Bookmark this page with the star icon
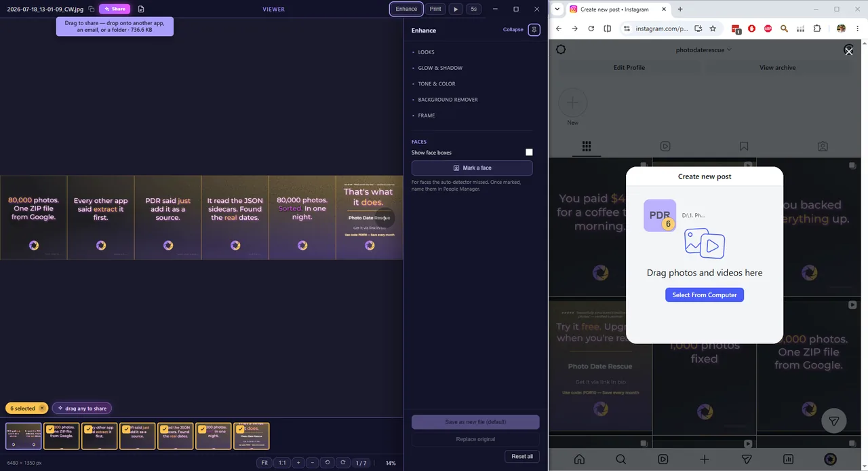 coord(713,29)
